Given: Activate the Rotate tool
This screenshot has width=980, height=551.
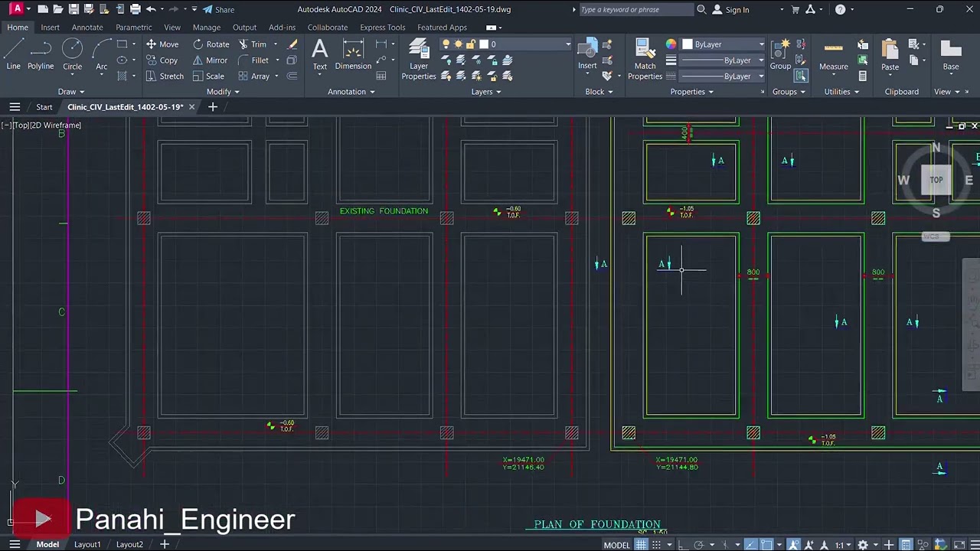Looking at the screenshot, I should pos(211,44).
